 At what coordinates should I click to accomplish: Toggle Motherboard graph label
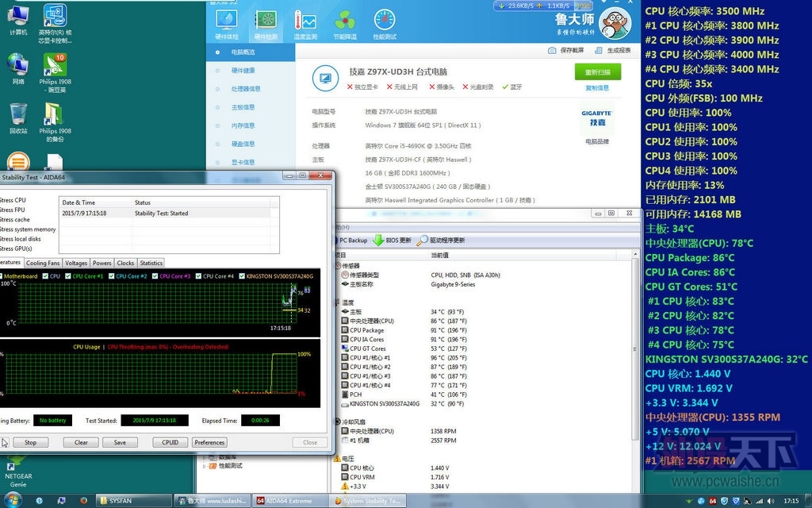coord(21,276)
